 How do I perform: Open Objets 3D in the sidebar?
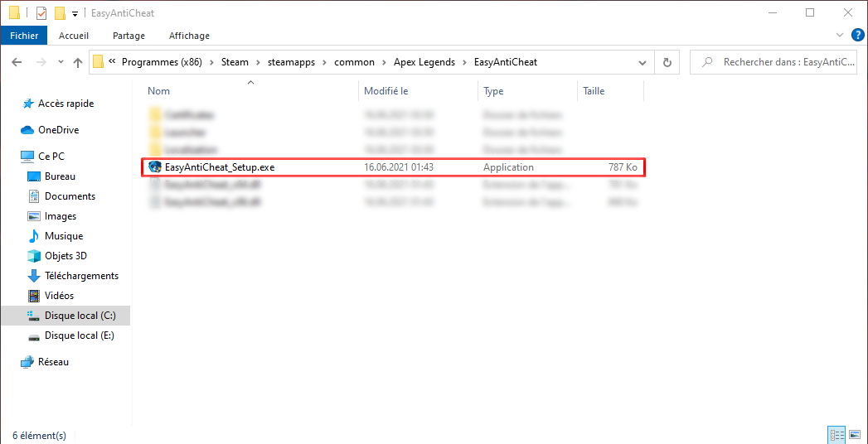[x=57, y=256]
